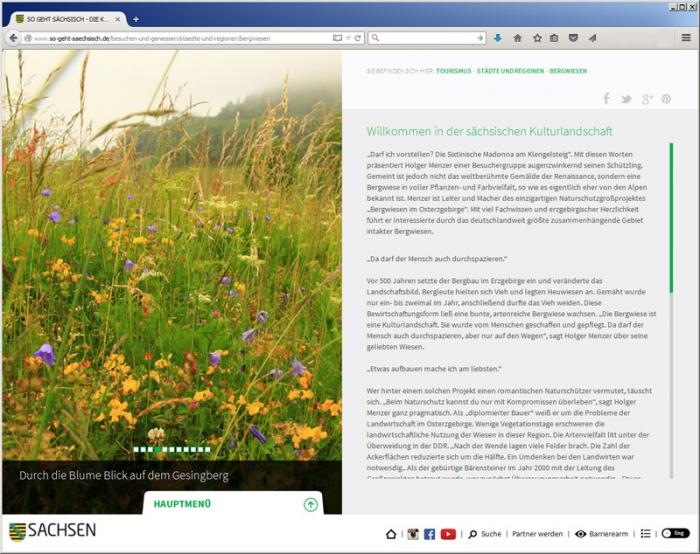The width and height of the screenshot is (700, 554).
Task: Pin the page with the Pinterest icon
Action: (x=666, y=99)
